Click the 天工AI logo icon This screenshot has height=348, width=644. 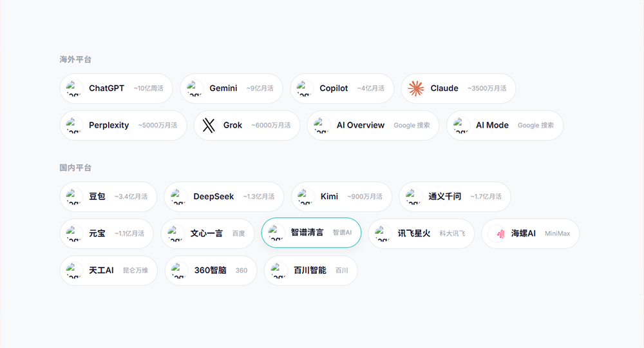[x=74, y=271]
